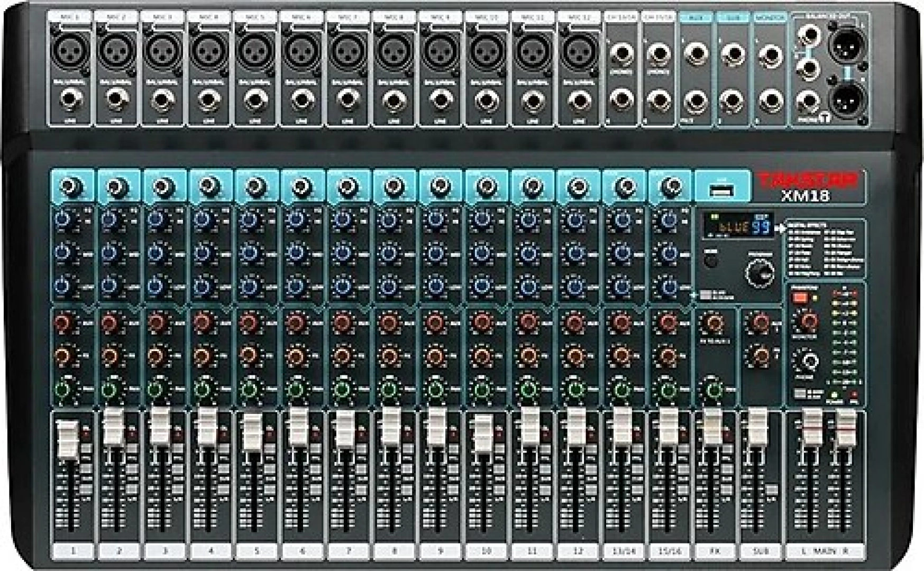This screenshot has height=571, width=924.
Task: Select channel 12 green pan knob
Action: (x=574, y=390)
